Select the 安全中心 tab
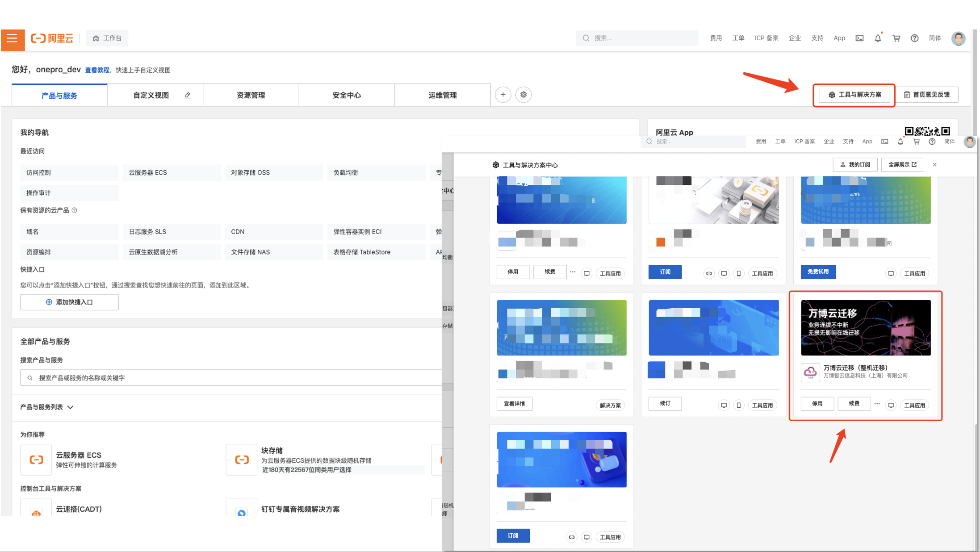The height and width of the screenshot is (552, 980). tap(347, 95)
